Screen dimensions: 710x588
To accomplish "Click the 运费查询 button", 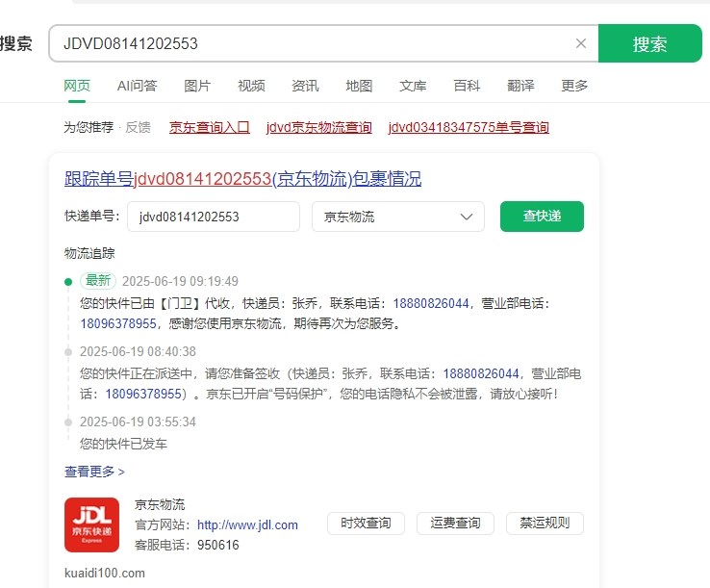I will click(x=455, y=524).
